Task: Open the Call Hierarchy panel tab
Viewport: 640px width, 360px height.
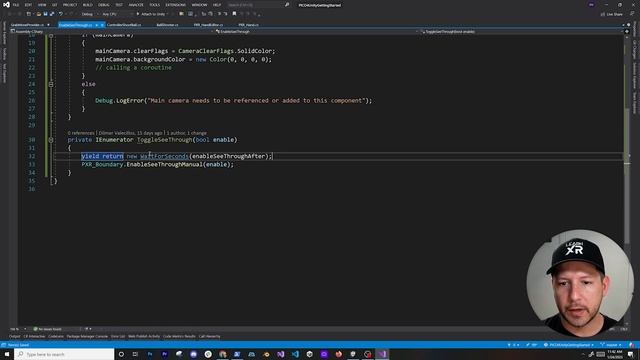Action: point(210,336)
